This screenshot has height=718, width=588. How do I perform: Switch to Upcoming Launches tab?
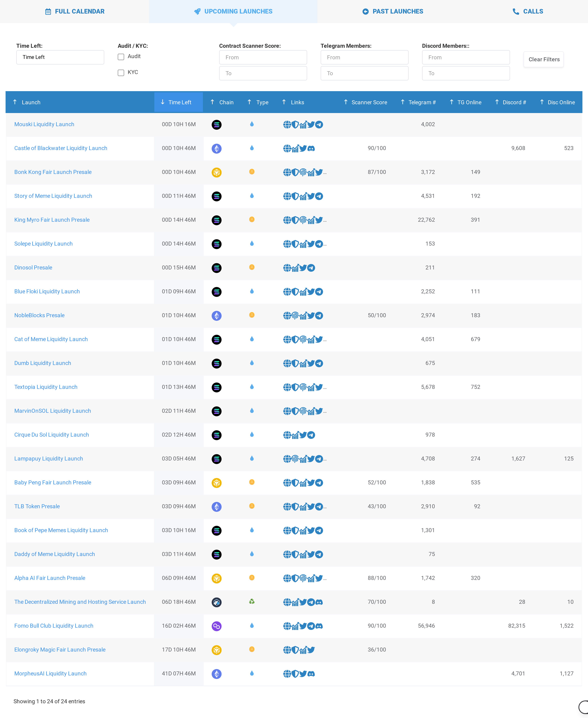[x=233, y=12]
